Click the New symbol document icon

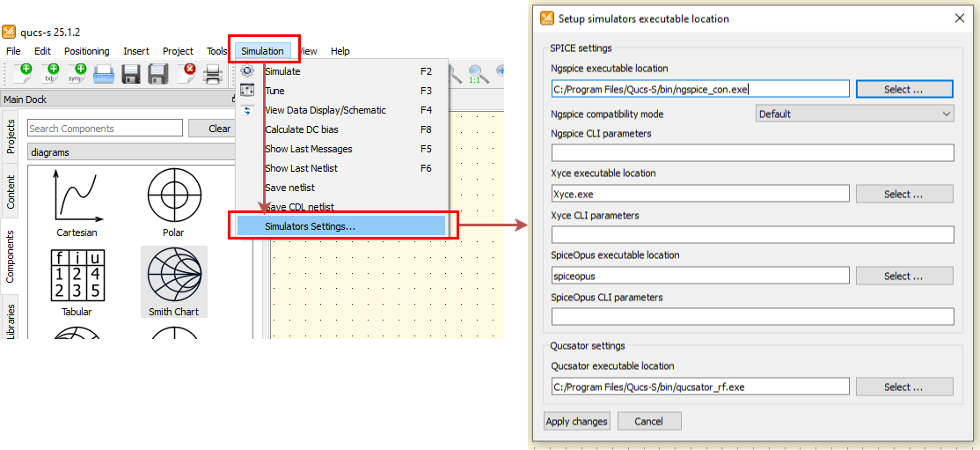(77, 74)
